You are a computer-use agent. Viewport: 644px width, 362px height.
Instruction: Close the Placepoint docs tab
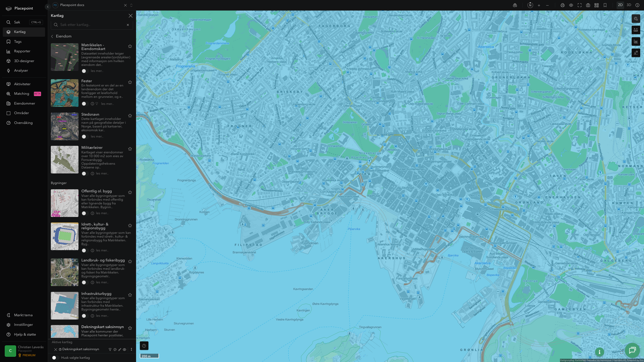click(x=125, y=5)
